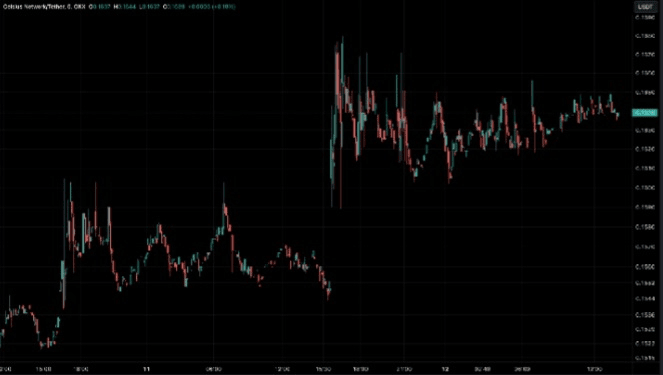The width and height of the screenshot is (663, 375).
Task: Open the USDT currency selector
Action: coord(645,7)
